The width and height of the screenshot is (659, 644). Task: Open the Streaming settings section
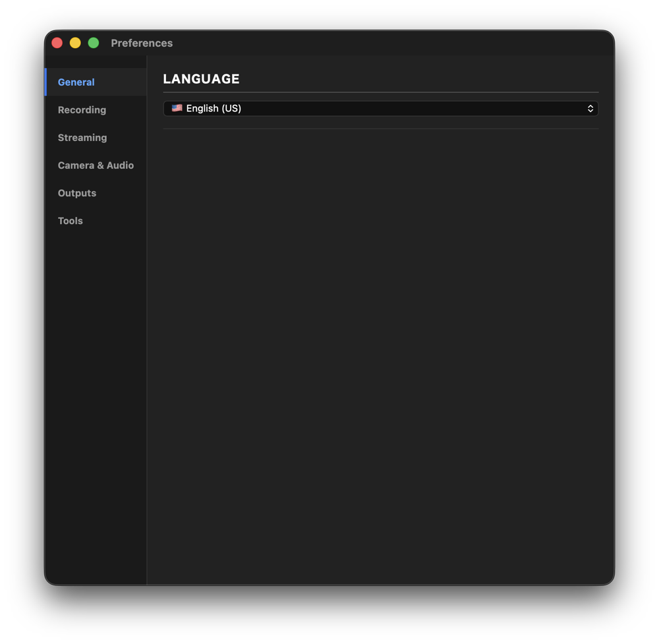82,138
